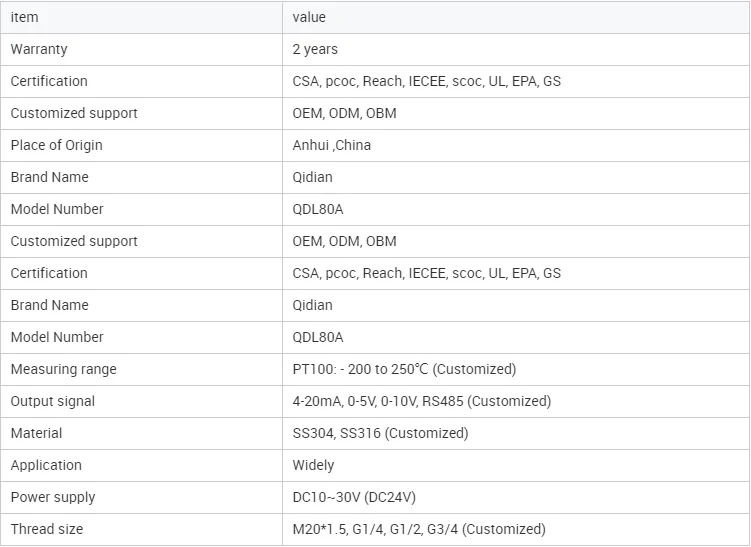Click the Output signal label cell
Viewport: 751px width, 547px height.
53,401
